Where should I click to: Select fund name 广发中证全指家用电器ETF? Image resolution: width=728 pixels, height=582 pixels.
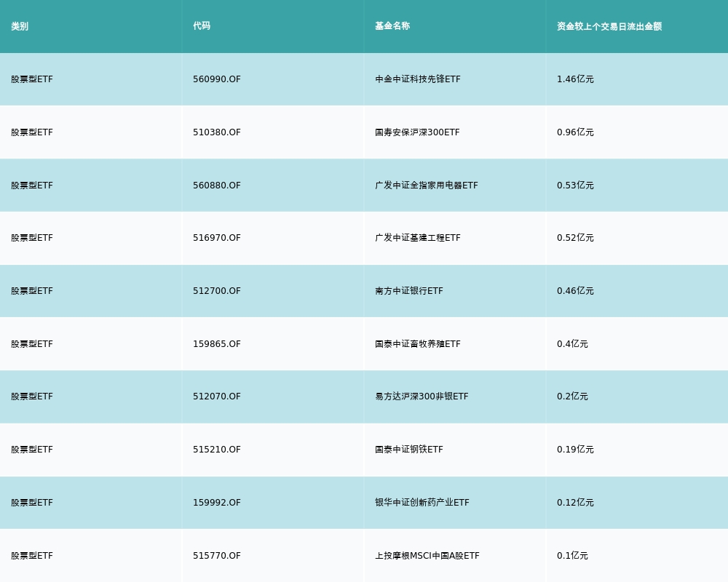tap(426, 186)
